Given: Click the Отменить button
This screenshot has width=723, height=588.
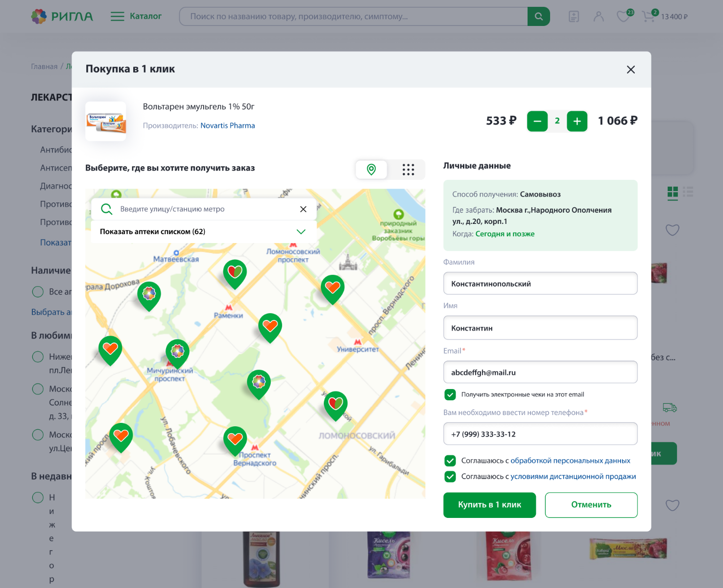Looking at the screenshot, I should [x=591, y=505].
